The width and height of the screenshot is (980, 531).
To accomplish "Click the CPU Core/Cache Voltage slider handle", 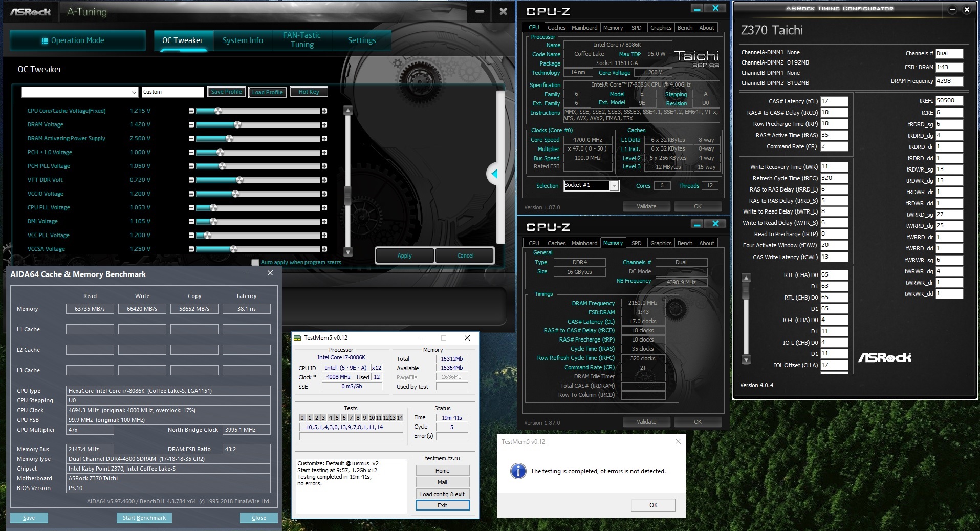I will 218,111.
